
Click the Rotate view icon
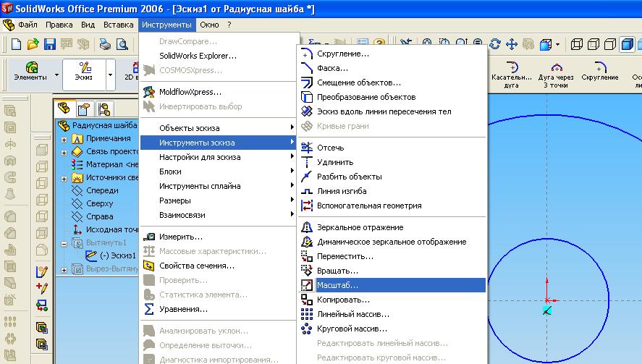coord(494,44)
